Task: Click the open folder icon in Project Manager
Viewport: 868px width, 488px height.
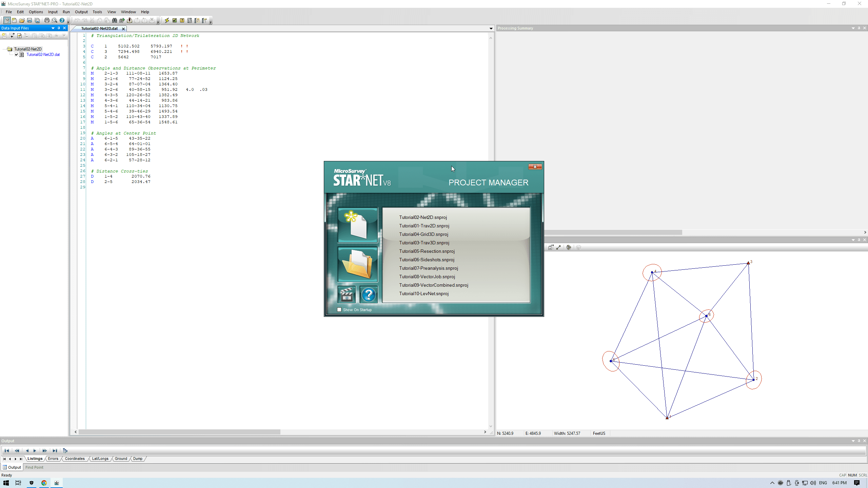Action: click(357, 264)
